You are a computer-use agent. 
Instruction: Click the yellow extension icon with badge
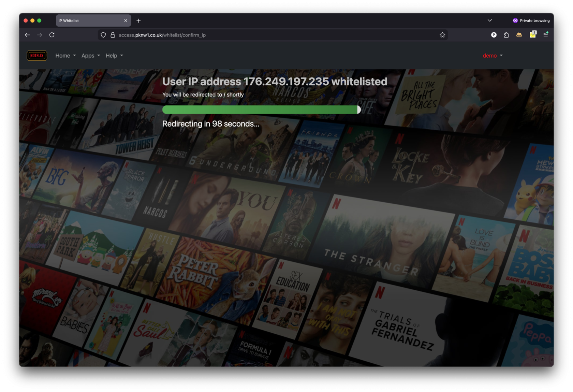point(533,34)
